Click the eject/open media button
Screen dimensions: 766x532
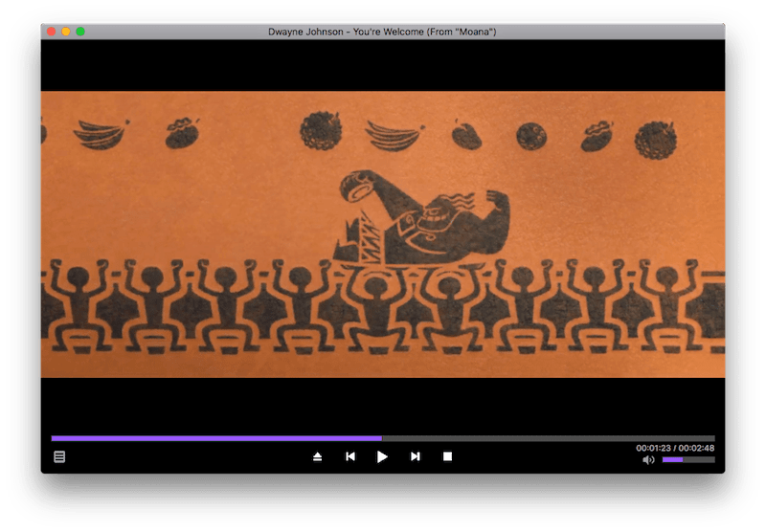coord(317,456)
